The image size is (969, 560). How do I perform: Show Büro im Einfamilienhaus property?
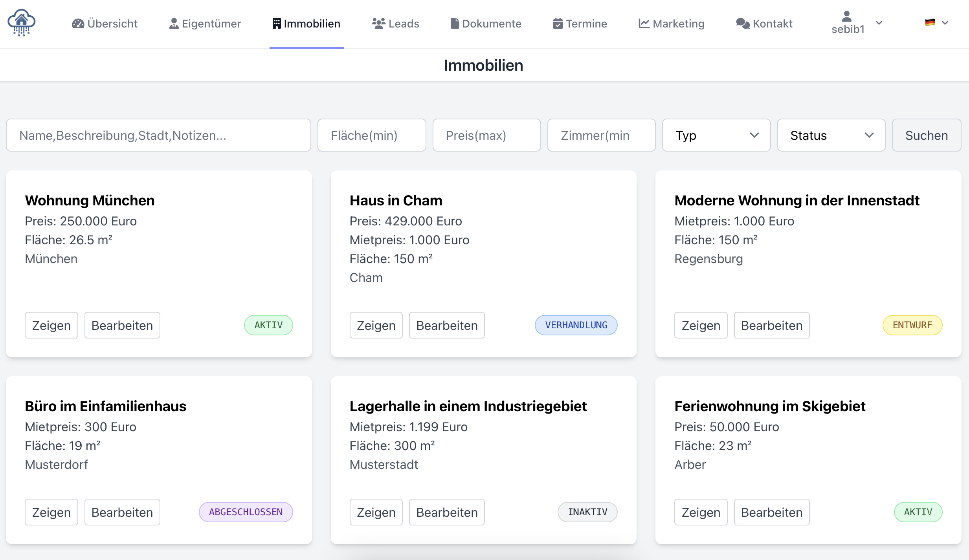click(51, 512)
